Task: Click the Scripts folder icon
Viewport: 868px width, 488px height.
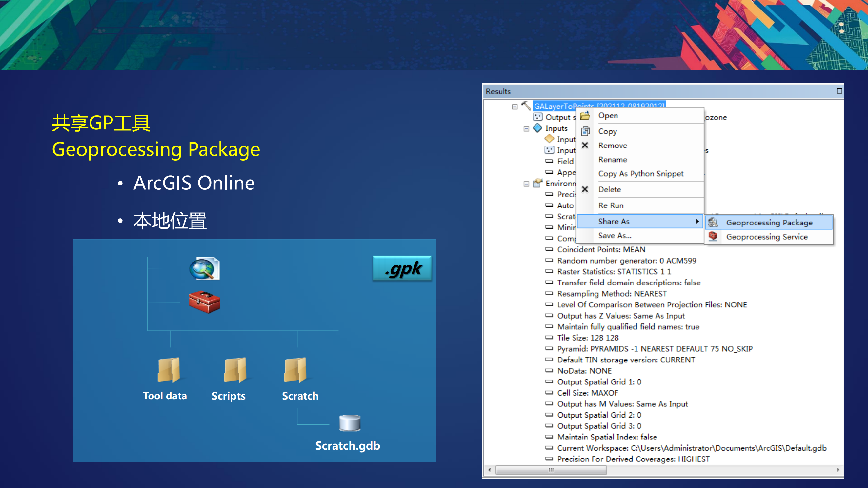Action: [x=235, y=370]
